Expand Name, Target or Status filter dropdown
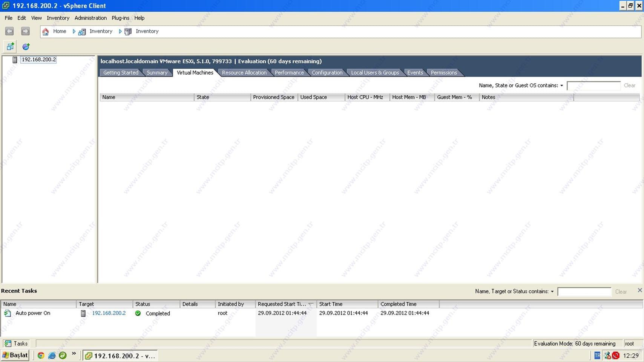The image size is (644, 362). [x=552, y=291]
